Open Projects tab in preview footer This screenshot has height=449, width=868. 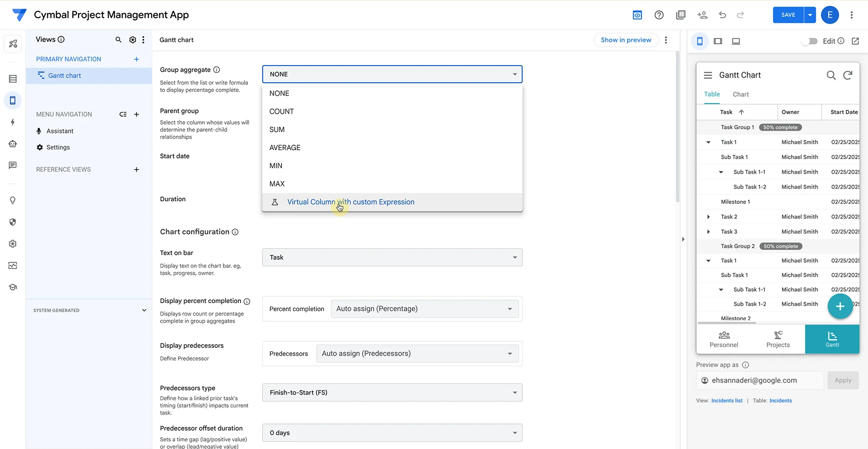778,339
